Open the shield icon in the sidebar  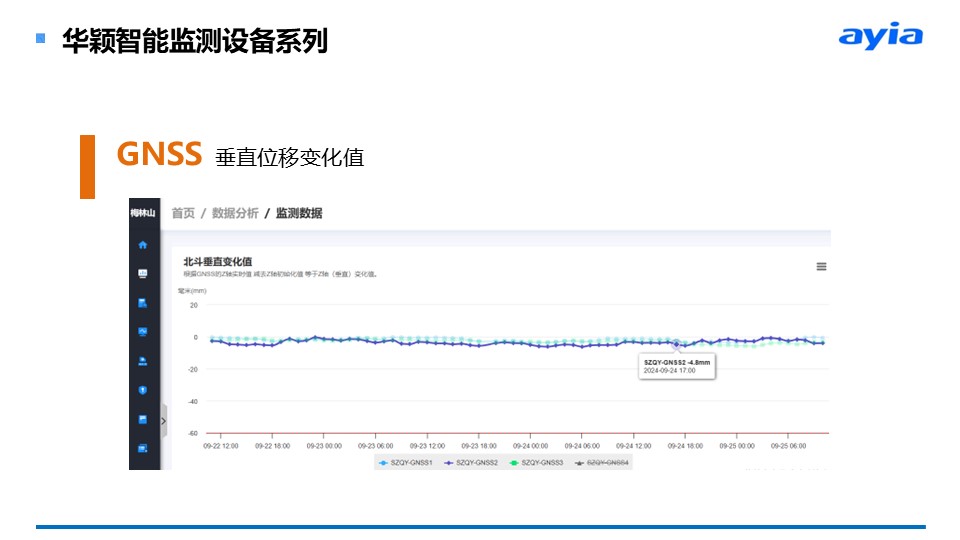142,390
